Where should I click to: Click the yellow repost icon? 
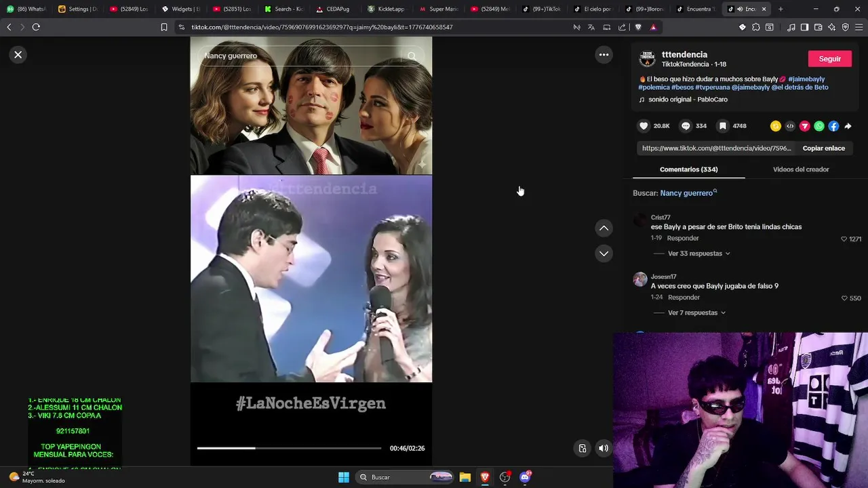(x=776, y=126)
